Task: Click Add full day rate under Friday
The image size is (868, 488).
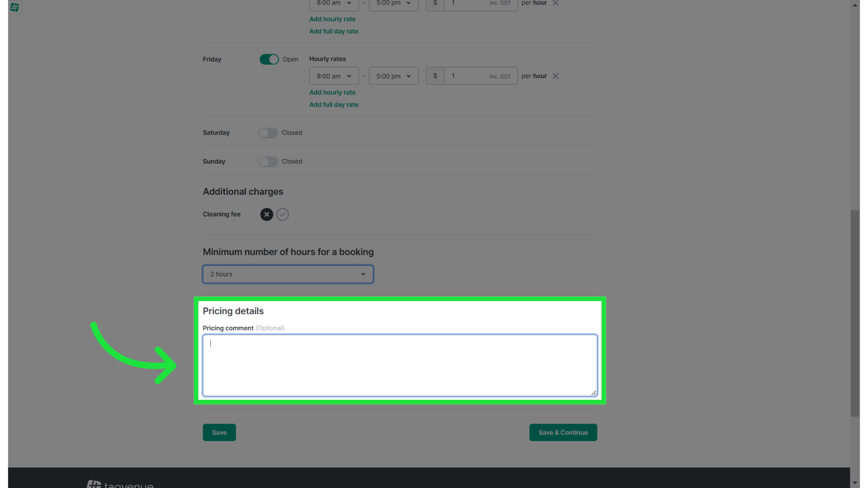Action: coord(334,104)
